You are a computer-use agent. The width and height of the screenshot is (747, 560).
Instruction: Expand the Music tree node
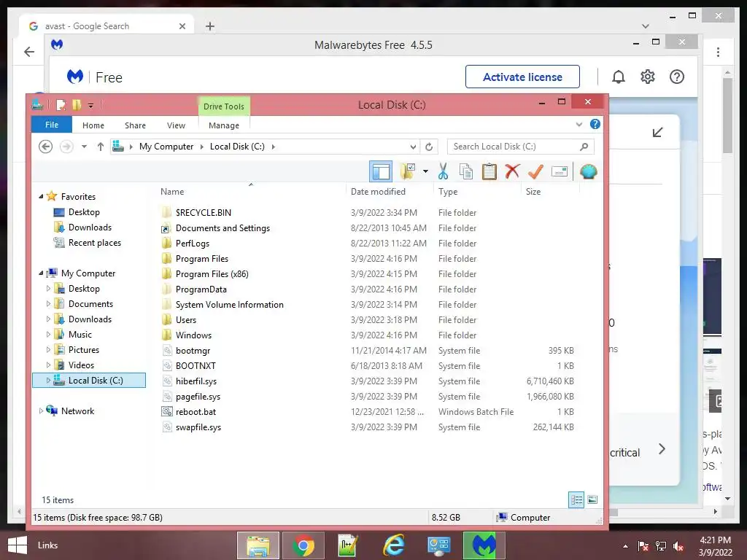click(48, 334)
